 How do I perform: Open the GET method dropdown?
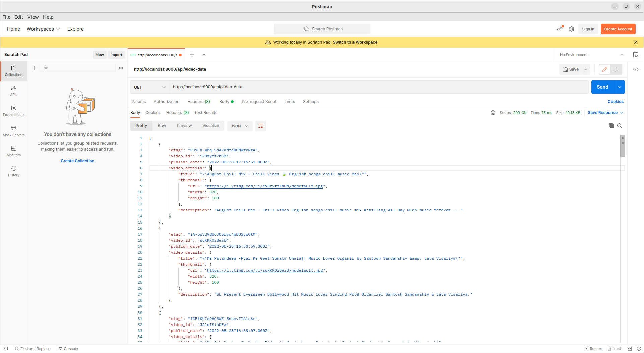pos(149,87)
